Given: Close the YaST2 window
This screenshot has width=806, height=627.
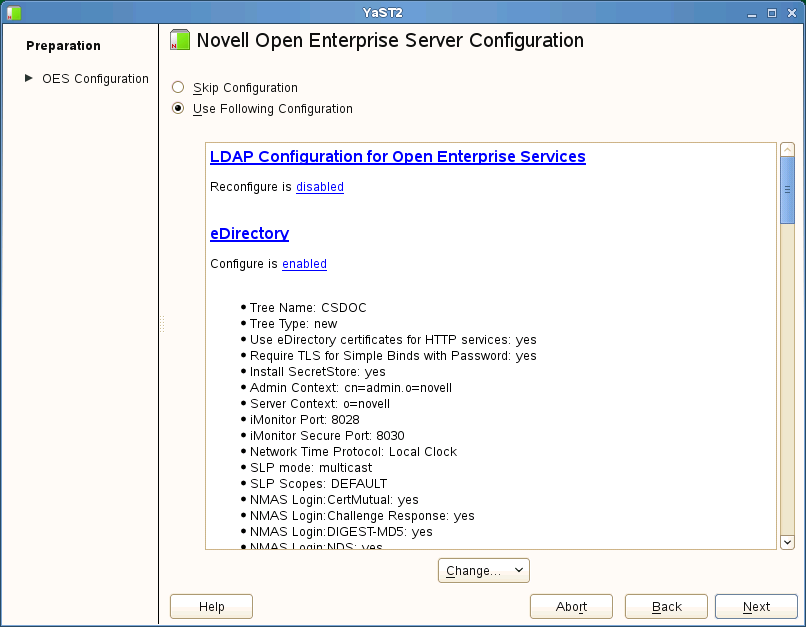Looking at the screenshot, I should (792, 13).
